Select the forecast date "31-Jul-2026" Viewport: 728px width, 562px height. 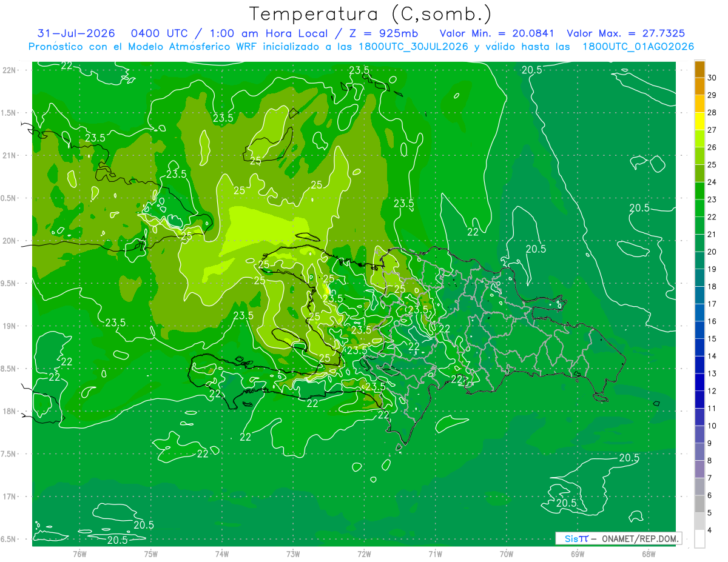coord(76,33)
